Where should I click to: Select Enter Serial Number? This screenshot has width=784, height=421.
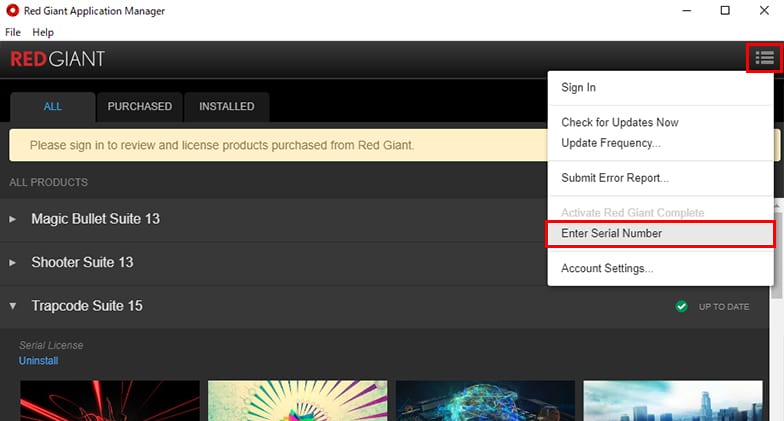[x=611, y=234]
